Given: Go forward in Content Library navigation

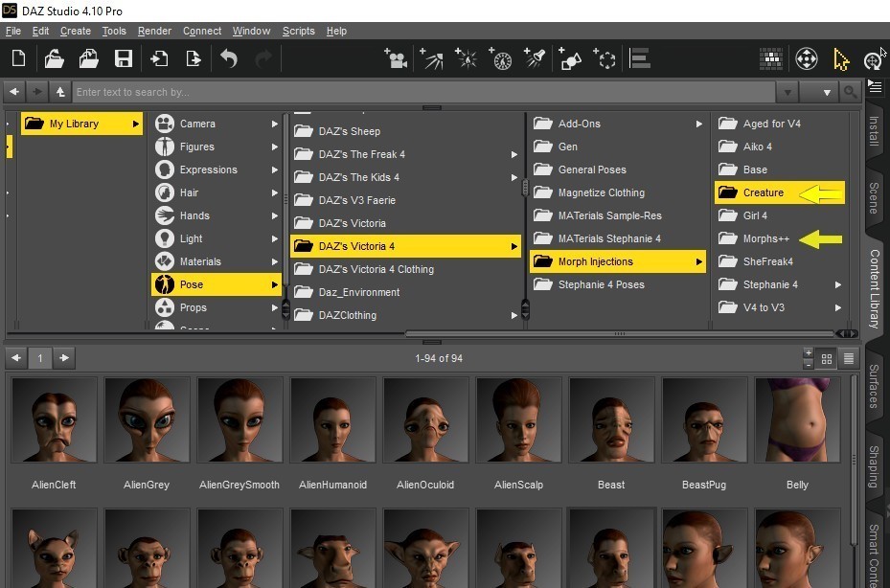Looking at the screenshot, I should point(37,91).
